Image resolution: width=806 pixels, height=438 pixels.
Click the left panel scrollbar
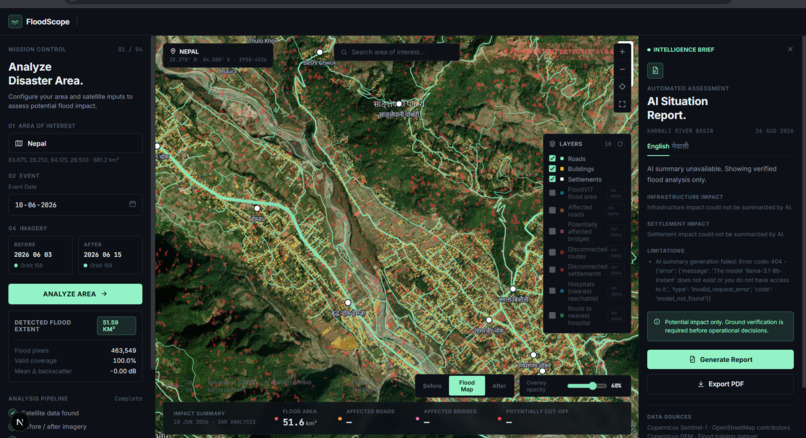[152, 203]
